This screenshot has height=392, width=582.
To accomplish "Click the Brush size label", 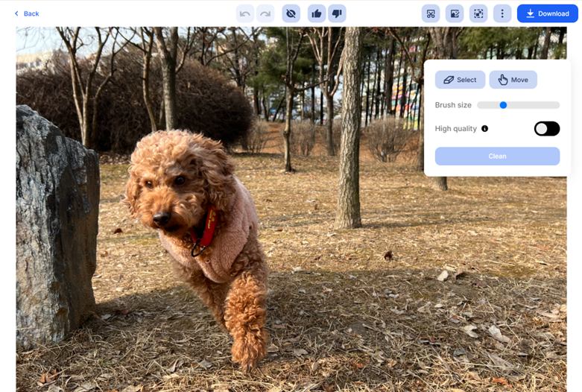I will [453, 105].
